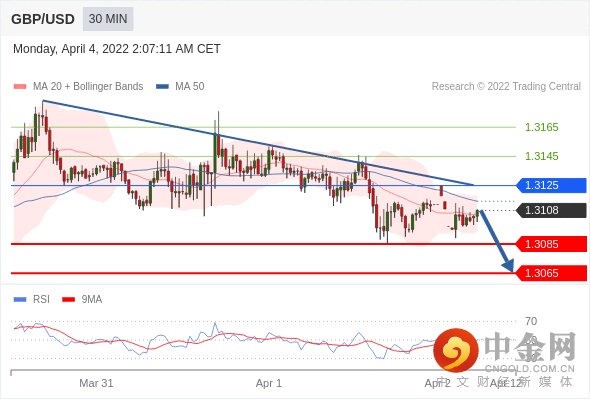Click the 'MA 50' legend label
The height and width of the screenshot is (400, 590).
[x=190, y=87]
